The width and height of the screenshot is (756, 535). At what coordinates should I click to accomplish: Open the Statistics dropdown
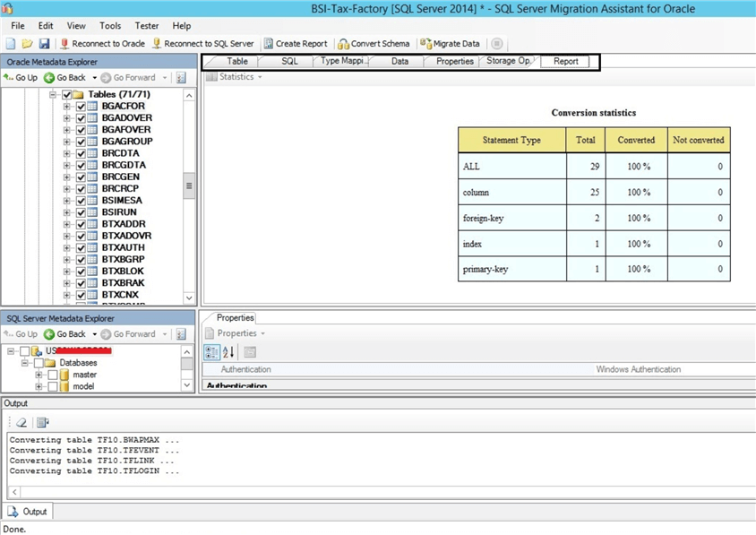(x=240, y=75)
